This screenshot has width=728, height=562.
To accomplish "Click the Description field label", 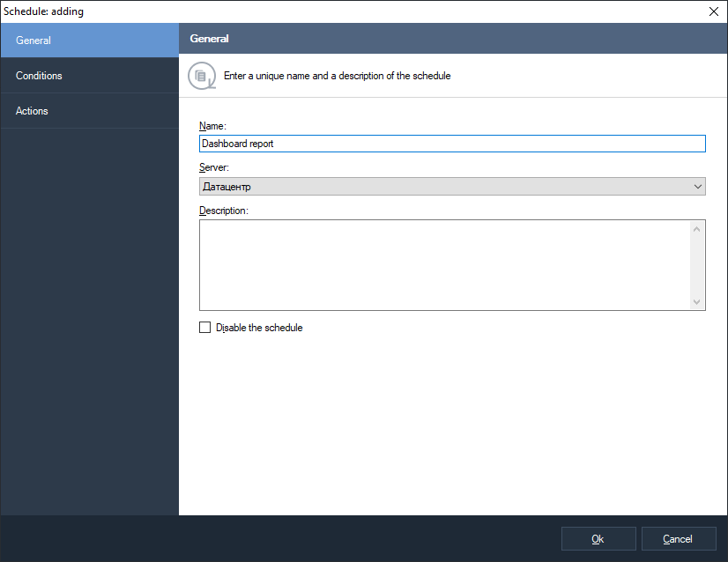I will [x=224, y=211].
